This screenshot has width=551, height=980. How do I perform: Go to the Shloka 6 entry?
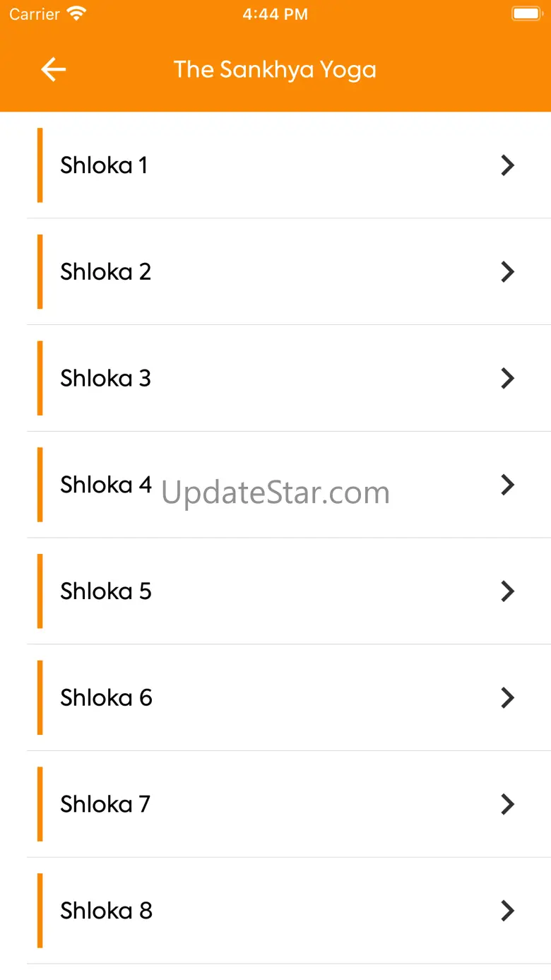click(289, 698)
